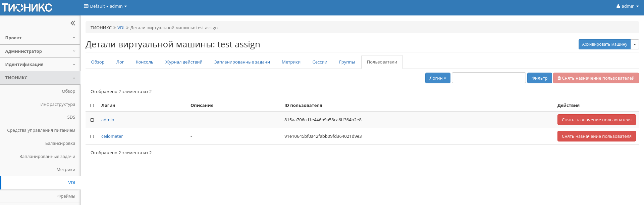The image size is (644, 205).
Task: Click the ТИОНИКС logo in header
Action: pos(27,7)
